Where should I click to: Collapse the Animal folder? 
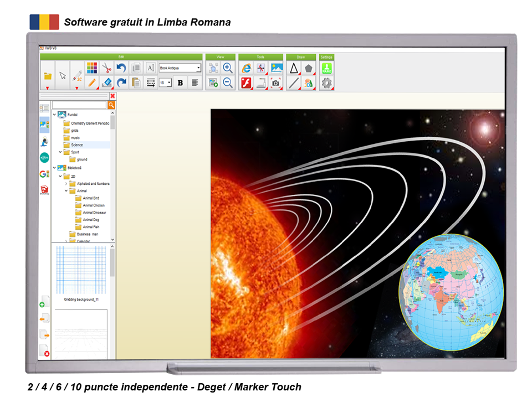66,191
